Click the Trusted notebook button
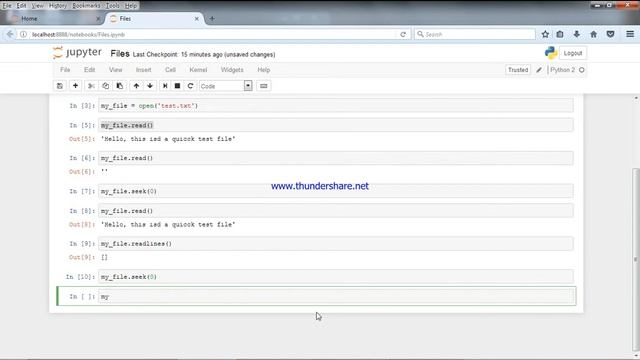The width and height of the screenshot is (640, 360). (518, 70)
